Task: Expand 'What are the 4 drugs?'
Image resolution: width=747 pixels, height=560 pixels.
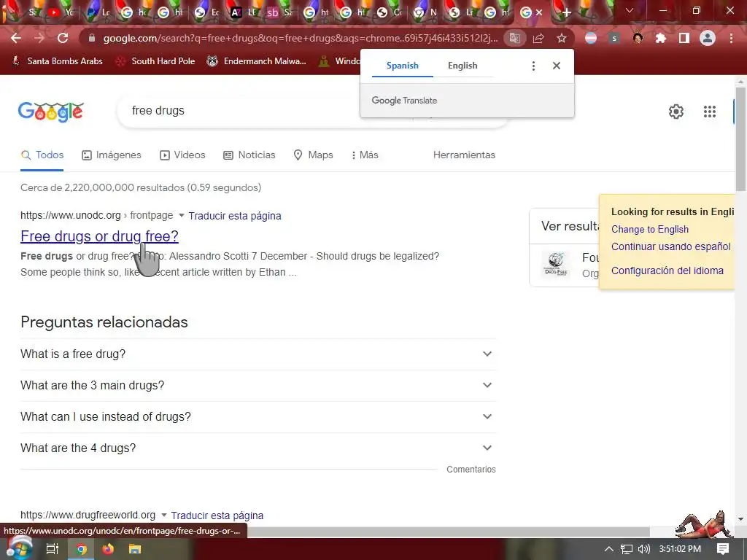Action: [258, 448]
